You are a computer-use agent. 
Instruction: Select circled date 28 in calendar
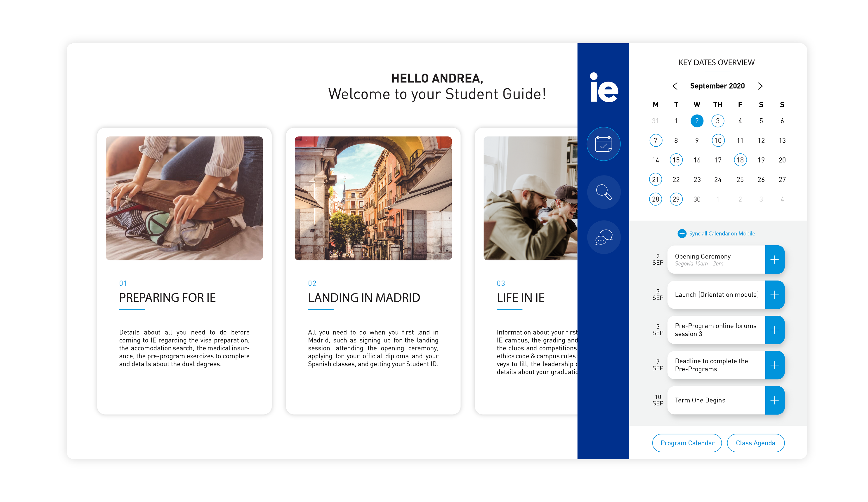(655, 199)
